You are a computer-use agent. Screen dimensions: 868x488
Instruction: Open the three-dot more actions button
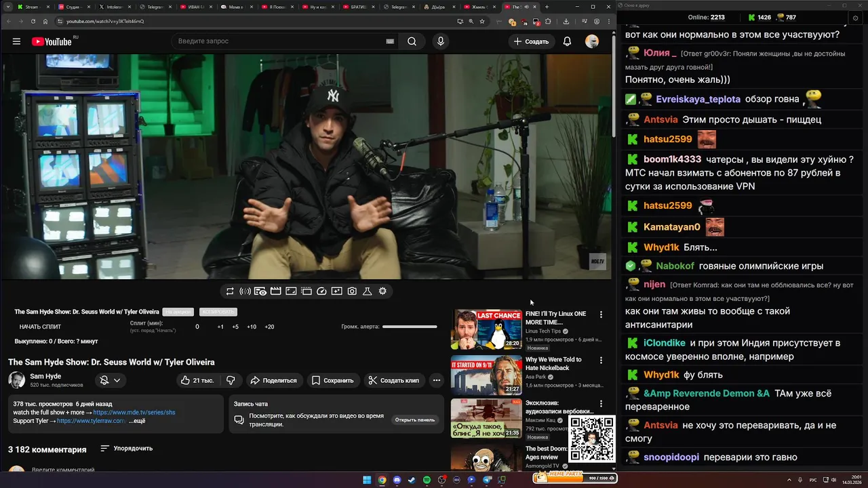click(436, 380)
